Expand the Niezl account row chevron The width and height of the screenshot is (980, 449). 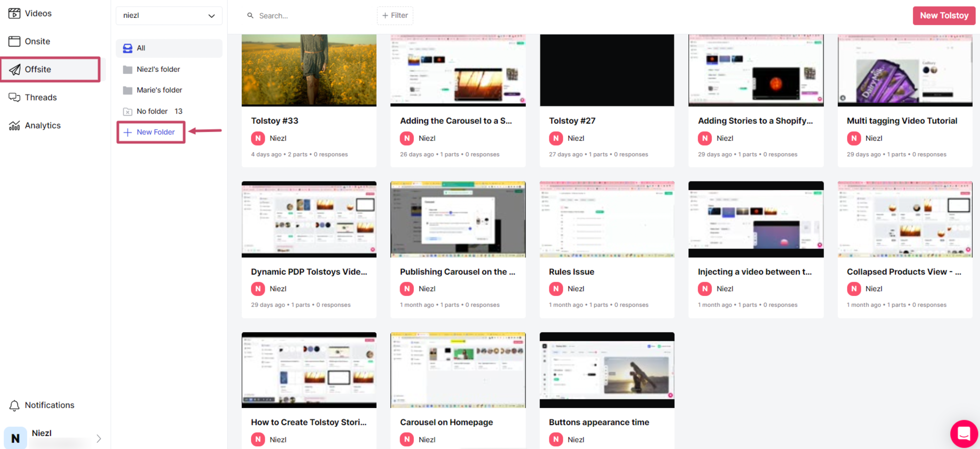pyautogui.click(x=98, y=438)
